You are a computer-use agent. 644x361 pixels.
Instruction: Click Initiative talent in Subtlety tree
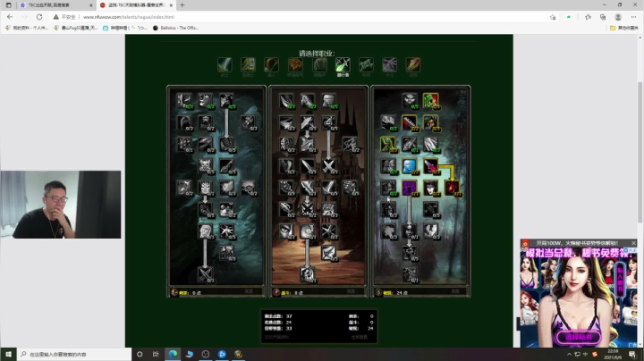click(387, 144)
